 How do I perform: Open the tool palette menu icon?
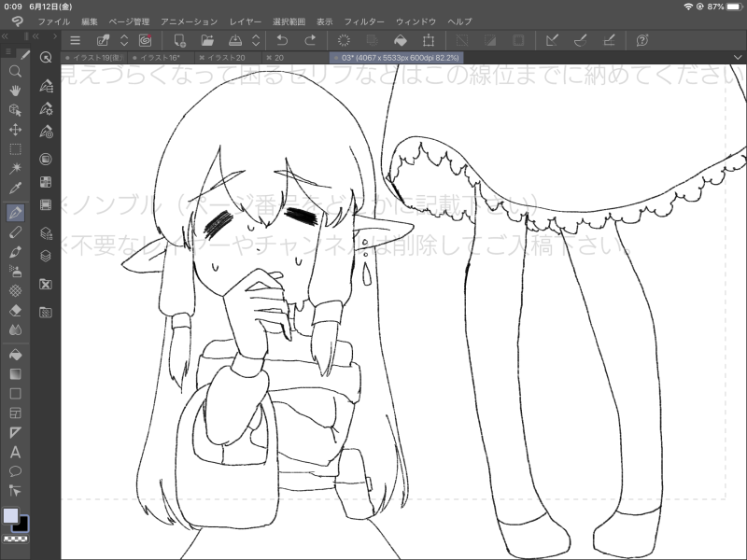tap(8, 51)
